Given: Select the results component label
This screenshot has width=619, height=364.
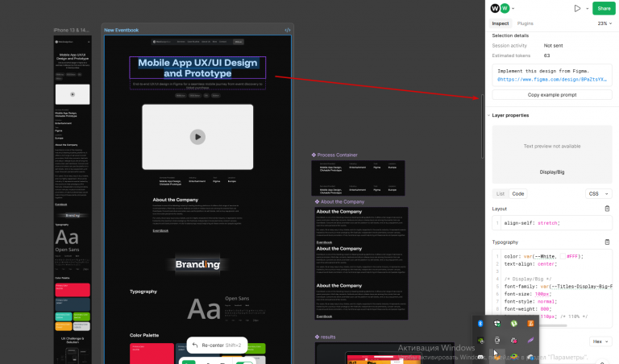Looking at the screenshot, I should 328,337.
